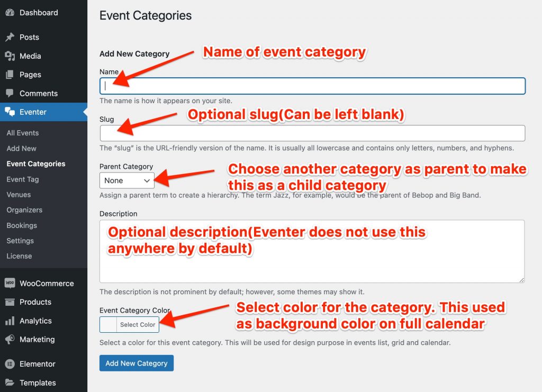This screenshot has width=542, height=392.
Task: Click the Media library icon
Action: (x=10, y=56)
